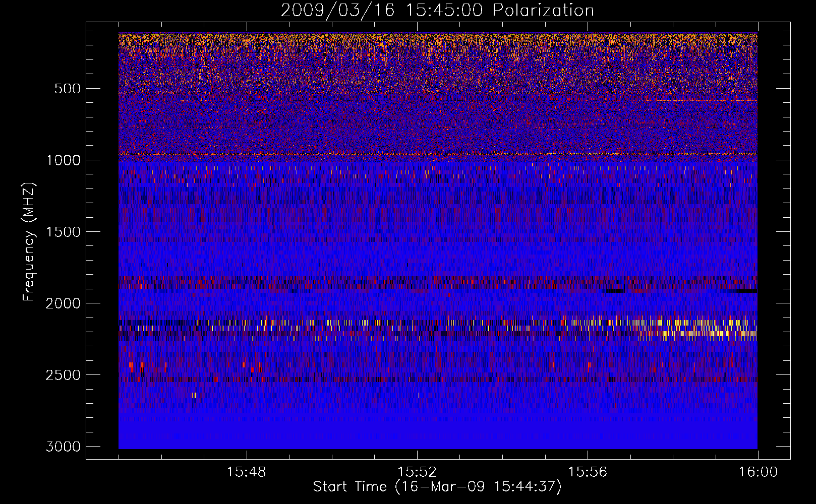816x504 pixels.
Task: Click the 'Frequency (MHZ)' y-axis label
Action: [x=29, y=242]
